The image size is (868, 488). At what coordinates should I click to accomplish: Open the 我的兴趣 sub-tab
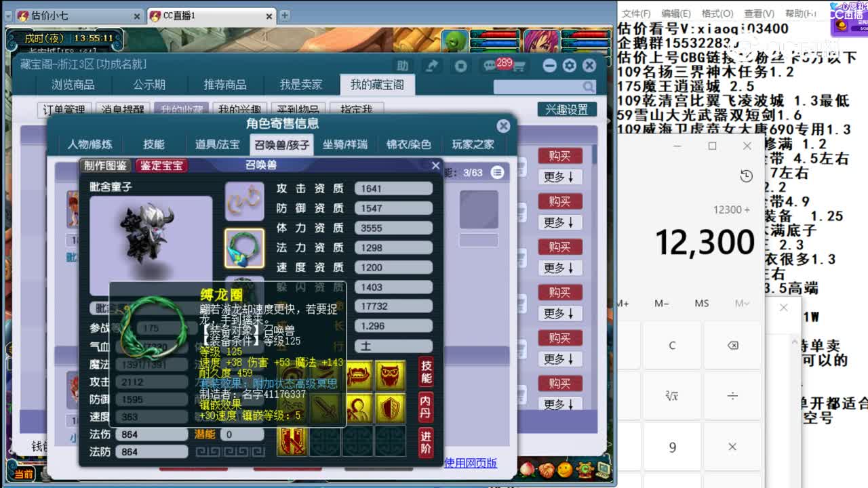click(239, 109)
